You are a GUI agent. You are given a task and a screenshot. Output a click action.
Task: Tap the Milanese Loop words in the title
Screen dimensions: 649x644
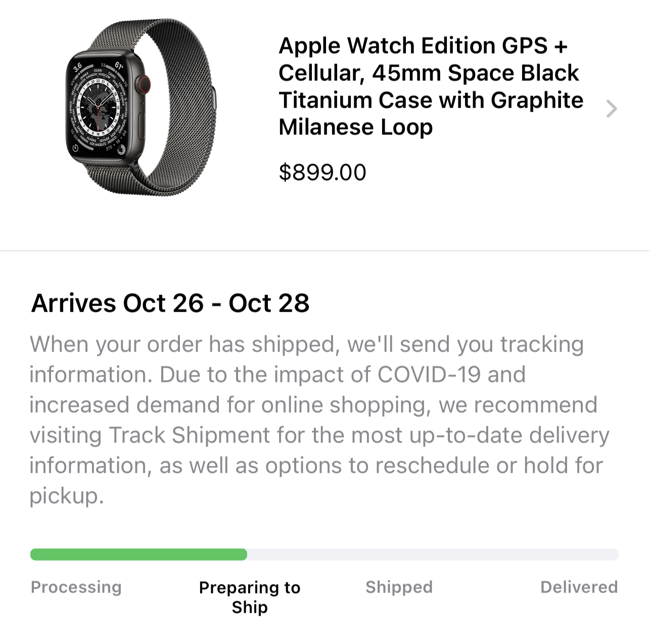[355, 127]
